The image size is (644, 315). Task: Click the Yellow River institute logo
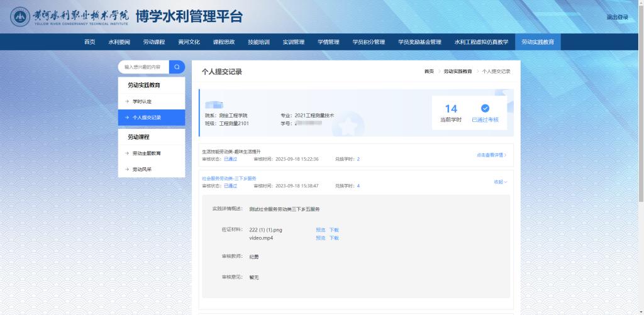point(21,17)
